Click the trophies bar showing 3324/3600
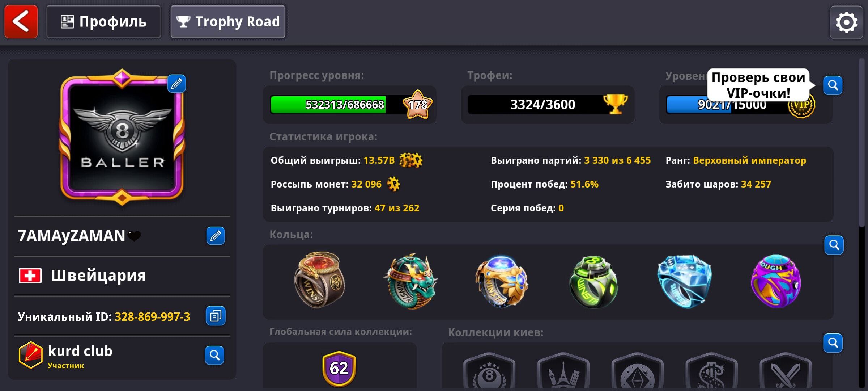Screen dimensions: 868x391 [x=548, y=105]
